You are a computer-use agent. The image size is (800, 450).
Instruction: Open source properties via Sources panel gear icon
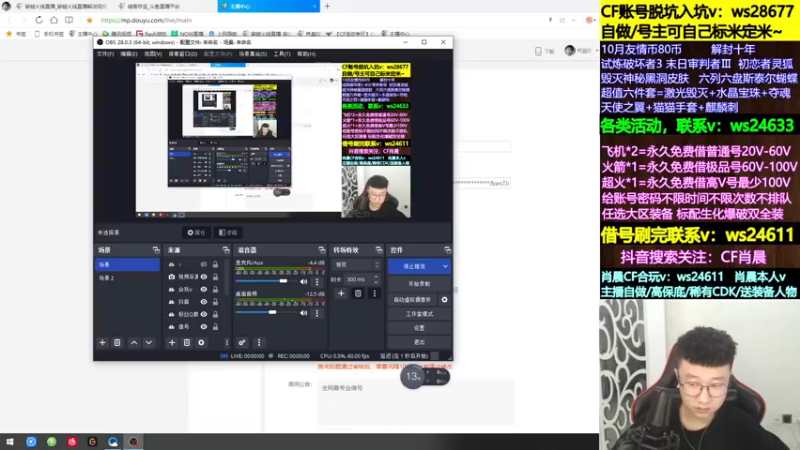coord(202,343)
